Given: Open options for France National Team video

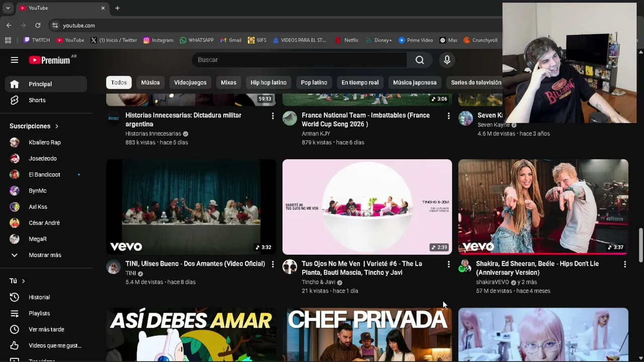Looking at the screenshot, I should click(x=449, y=116).
